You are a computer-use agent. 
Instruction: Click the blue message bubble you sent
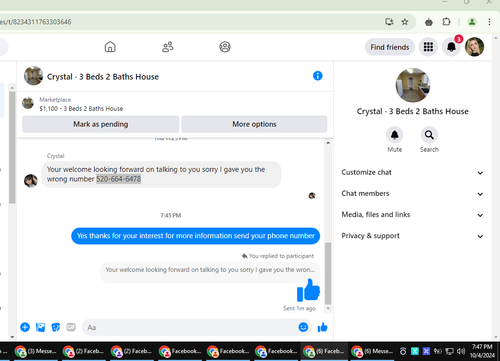[196, 236]
